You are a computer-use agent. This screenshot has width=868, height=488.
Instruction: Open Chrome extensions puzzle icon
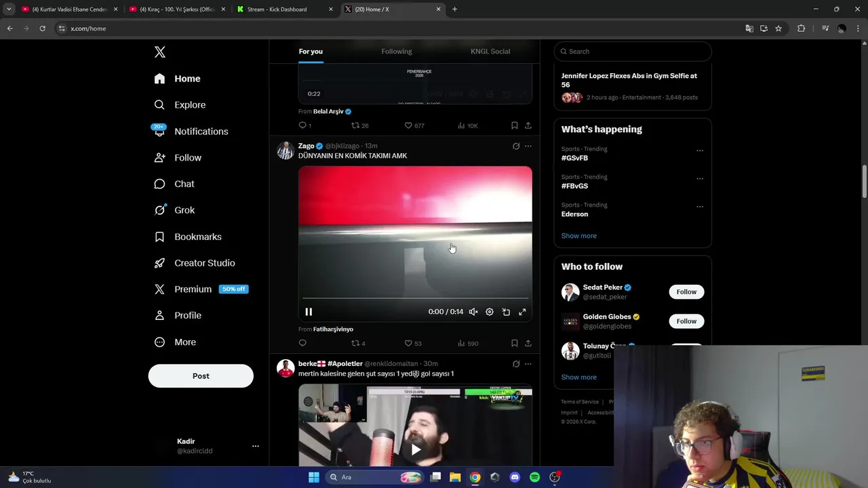click(x=801, y=28)
